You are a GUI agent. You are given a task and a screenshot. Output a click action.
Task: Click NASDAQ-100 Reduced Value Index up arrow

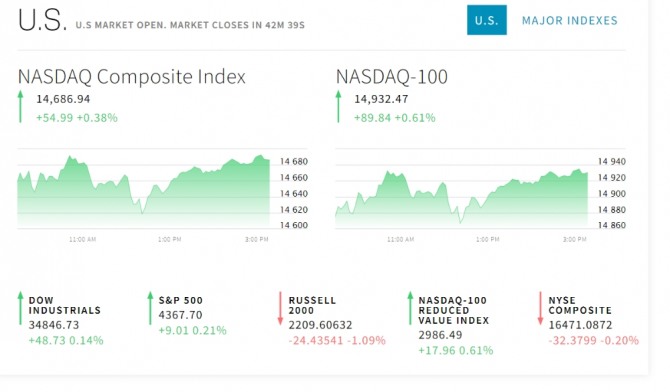[410, 308]
